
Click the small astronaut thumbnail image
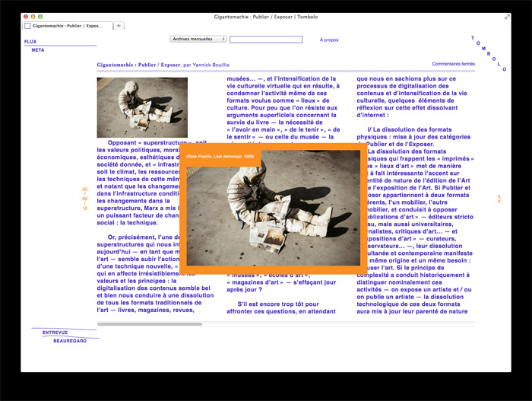point(142,107)
